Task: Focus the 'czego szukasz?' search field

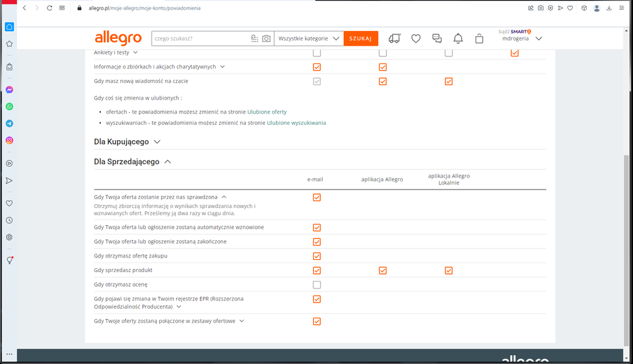Action: click(200, 38)
